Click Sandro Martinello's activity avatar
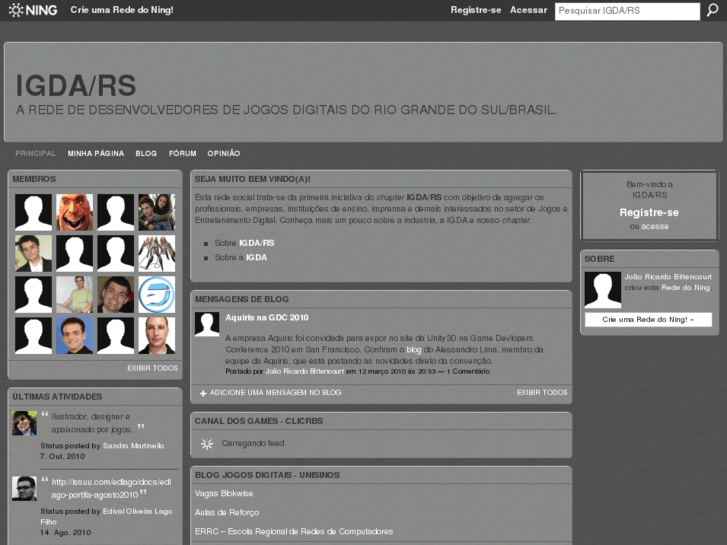 coord(24,423)
